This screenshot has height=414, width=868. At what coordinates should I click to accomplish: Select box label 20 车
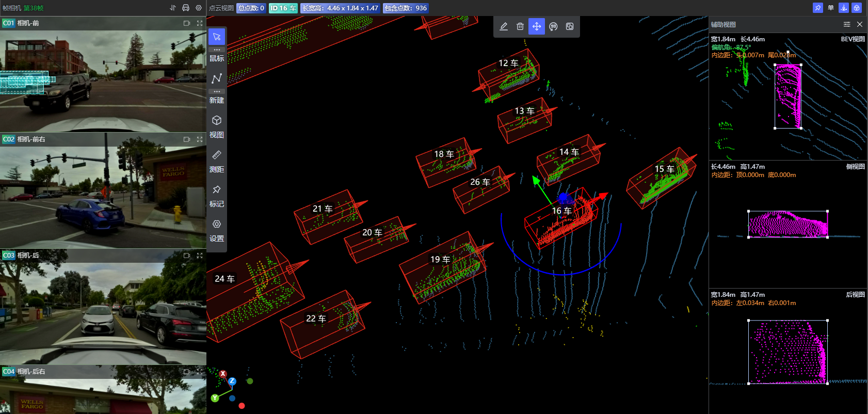pos(372,232)
